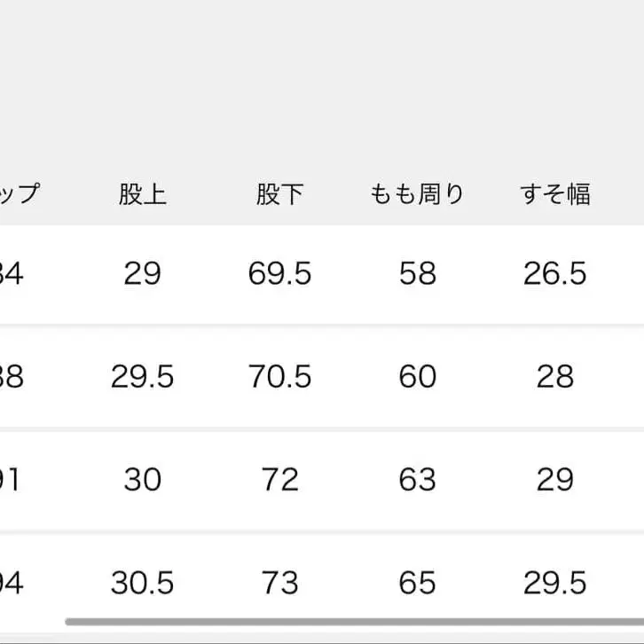The width and height of the screenshot is (644, 644).
Task: Click the 72 value under 股下
Action: [x=279, y=480]
